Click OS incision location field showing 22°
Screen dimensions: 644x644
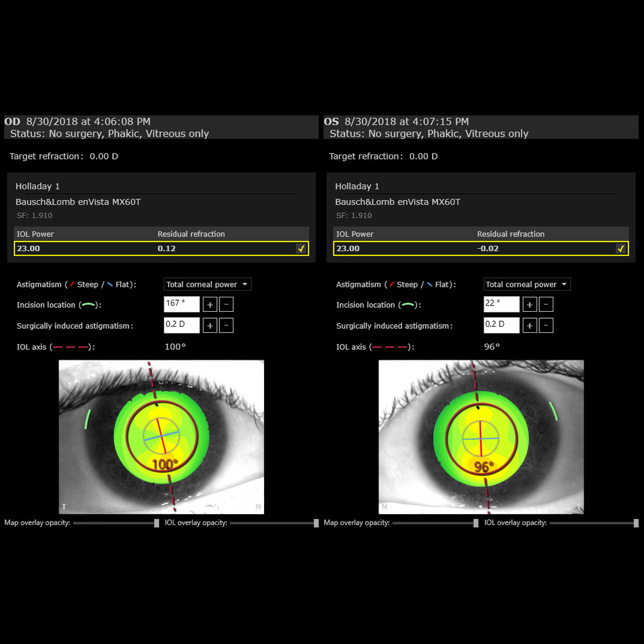coord(501,304)
